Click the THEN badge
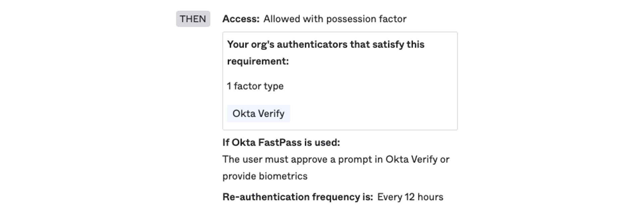This screenshot has width=644, height=211. (x=193, y=19)
